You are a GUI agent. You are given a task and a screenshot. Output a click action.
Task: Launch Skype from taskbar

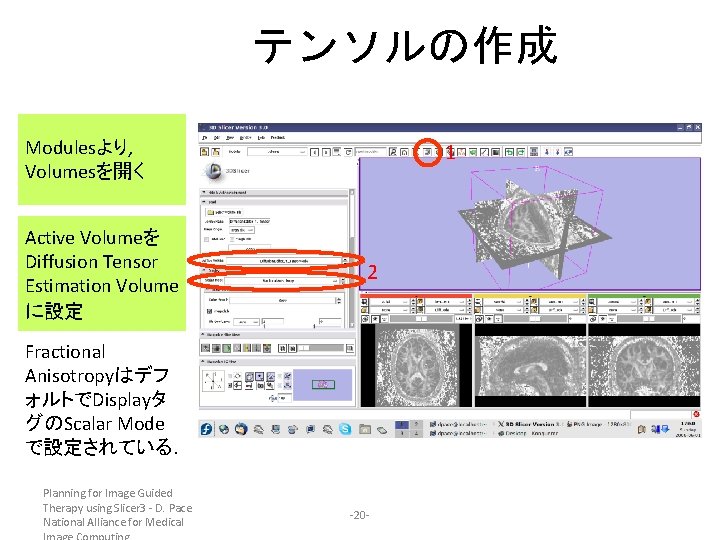[x=345, y=429]
